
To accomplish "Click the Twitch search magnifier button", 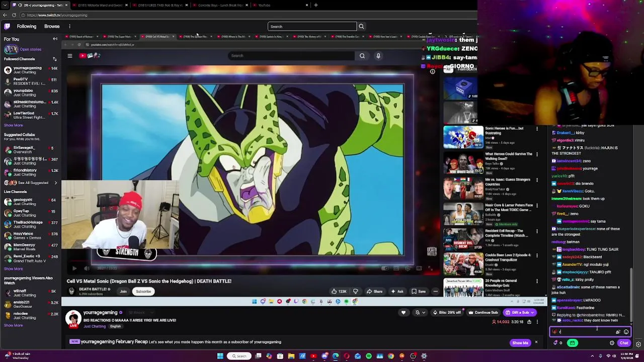I will tap(361, 26).
